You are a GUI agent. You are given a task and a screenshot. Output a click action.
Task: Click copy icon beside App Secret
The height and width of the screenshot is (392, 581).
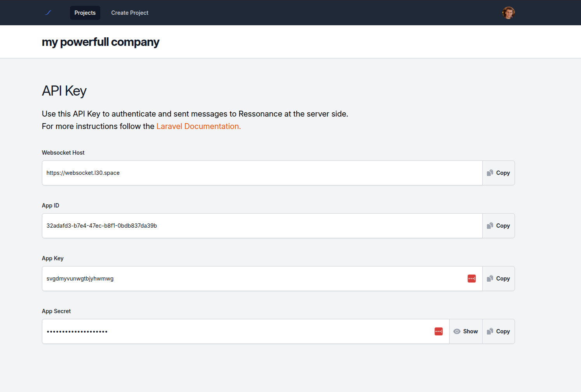490,331
